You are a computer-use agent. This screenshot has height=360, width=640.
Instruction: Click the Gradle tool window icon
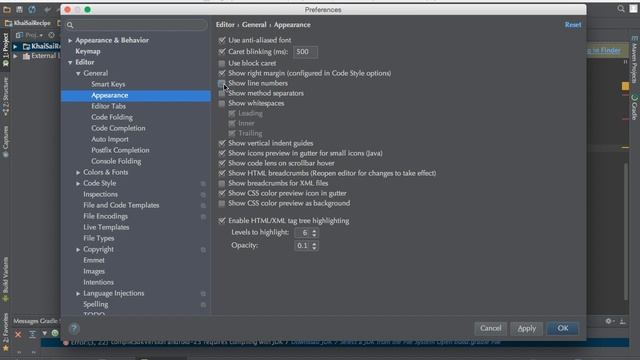634,98
